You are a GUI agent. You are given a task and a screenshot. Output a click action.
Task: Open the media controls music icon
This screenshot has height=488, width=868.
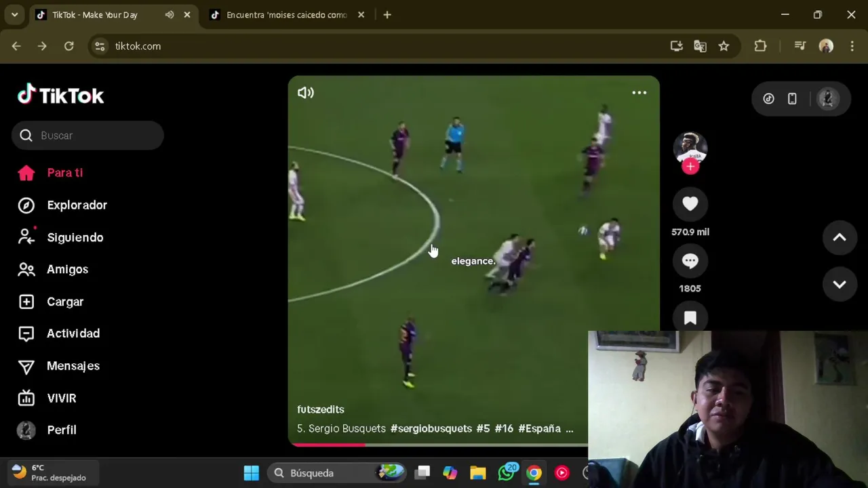coord(800,46)
